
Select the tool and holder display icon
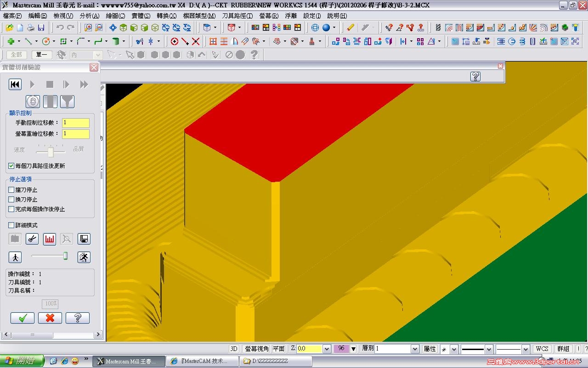(x=67, y=101)
